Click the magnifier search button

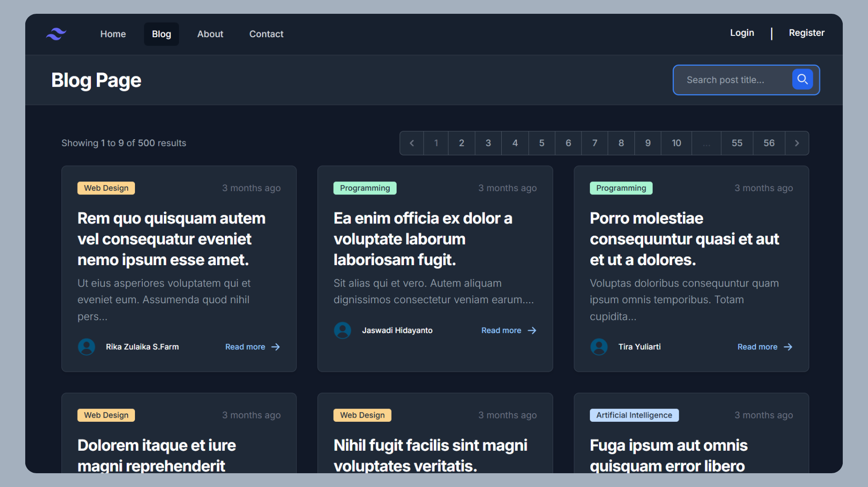802,79
